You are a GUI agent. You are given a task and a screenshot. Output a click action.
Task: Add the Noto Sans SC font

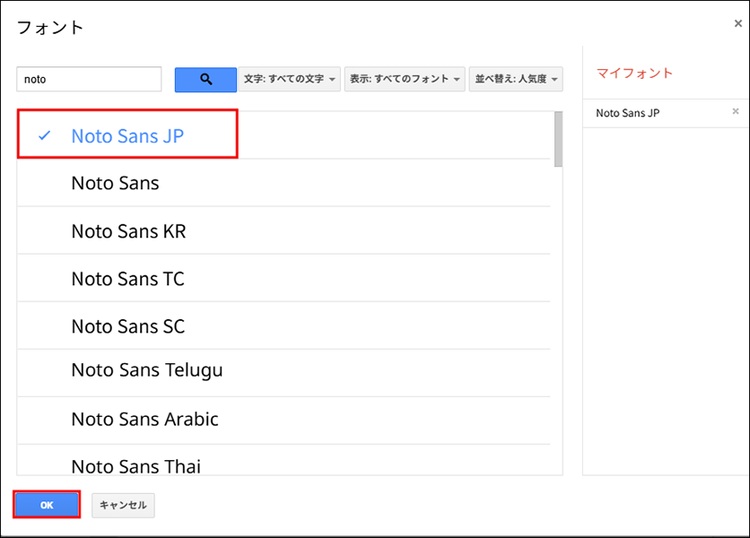(x=127, y=326)
